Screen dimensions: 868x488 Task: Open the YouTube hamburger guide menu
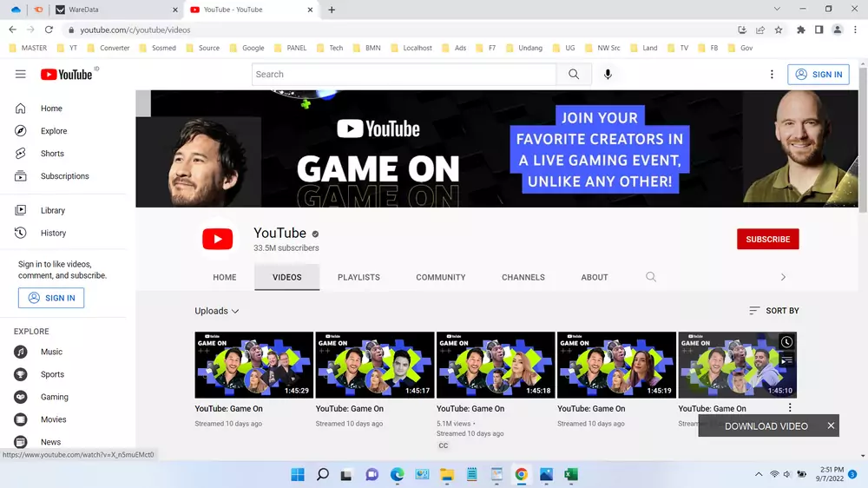click(21, 74)
